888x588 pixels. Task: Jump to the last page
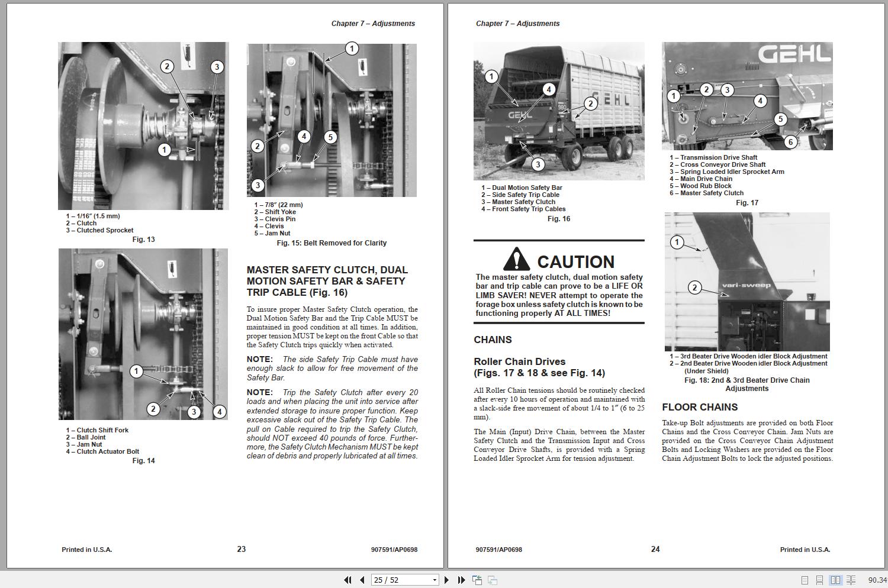click(461, 580)
